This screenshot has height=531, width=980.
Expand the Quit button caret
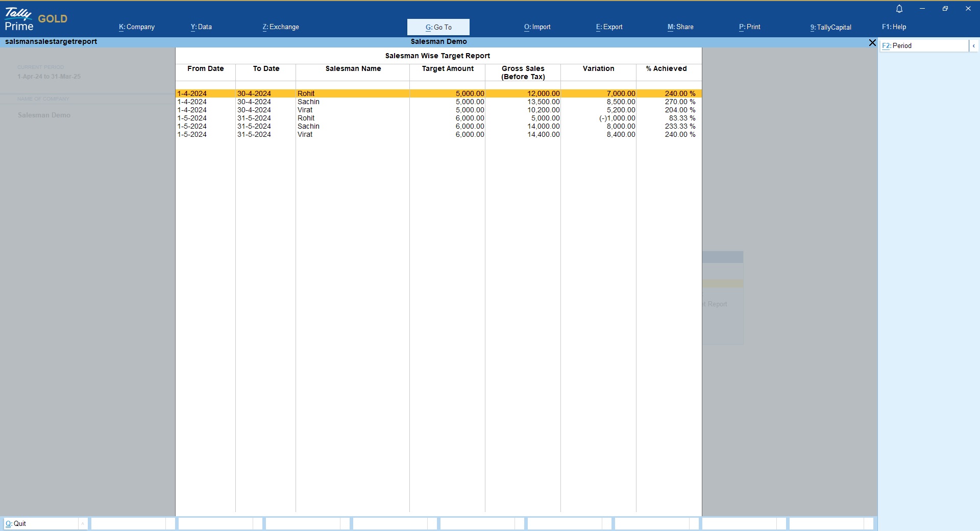point(83,523)
